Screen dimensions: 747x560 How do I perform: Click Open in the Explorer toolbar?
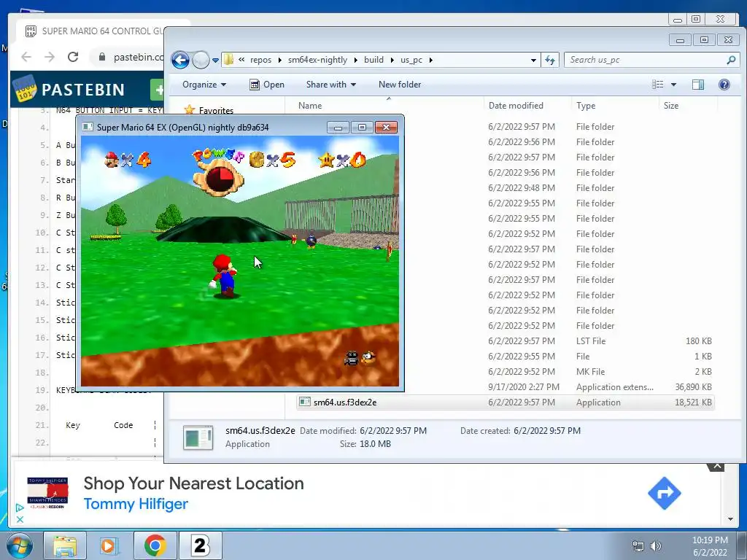pyautogui.click(x=267, y=85)
